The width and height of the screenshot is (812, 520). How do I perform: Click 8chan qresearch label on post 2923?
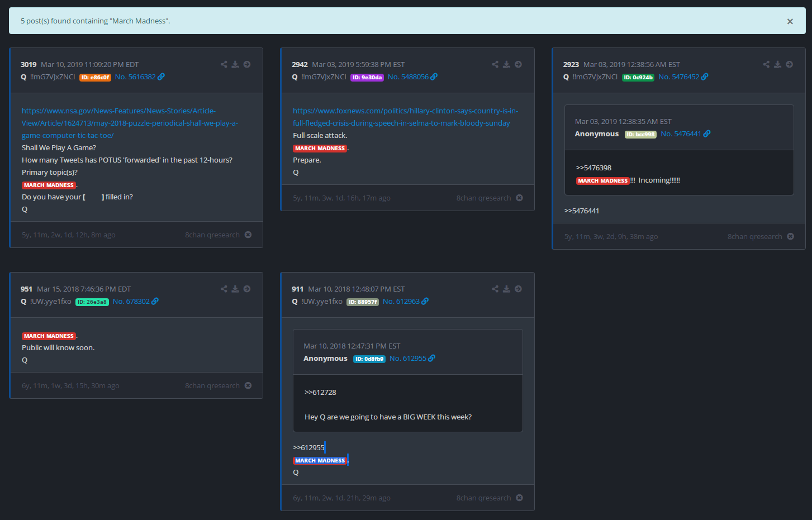(x=755, y=237)
